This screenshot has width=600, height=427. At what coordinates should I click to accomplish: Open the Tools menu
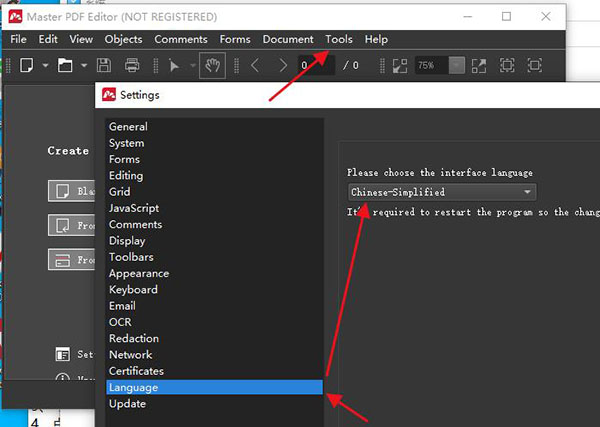tap(339, 39)
